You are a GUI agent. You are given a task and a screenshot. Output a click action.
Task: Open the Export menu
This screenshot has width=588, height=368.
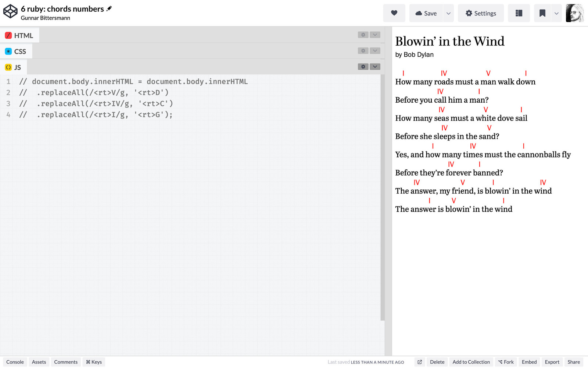552,362
